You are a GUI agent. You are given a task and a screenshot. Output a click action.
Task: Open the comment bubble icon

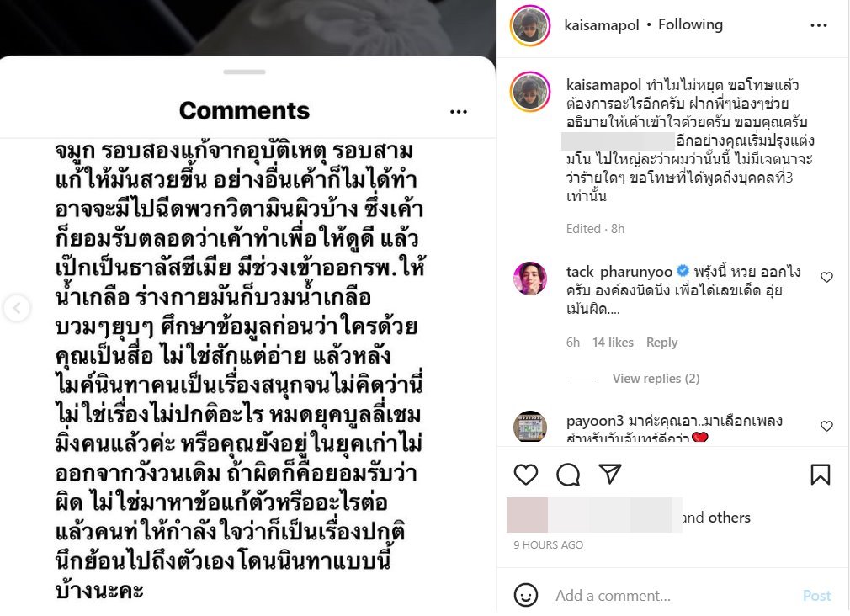tap(568, 475)
